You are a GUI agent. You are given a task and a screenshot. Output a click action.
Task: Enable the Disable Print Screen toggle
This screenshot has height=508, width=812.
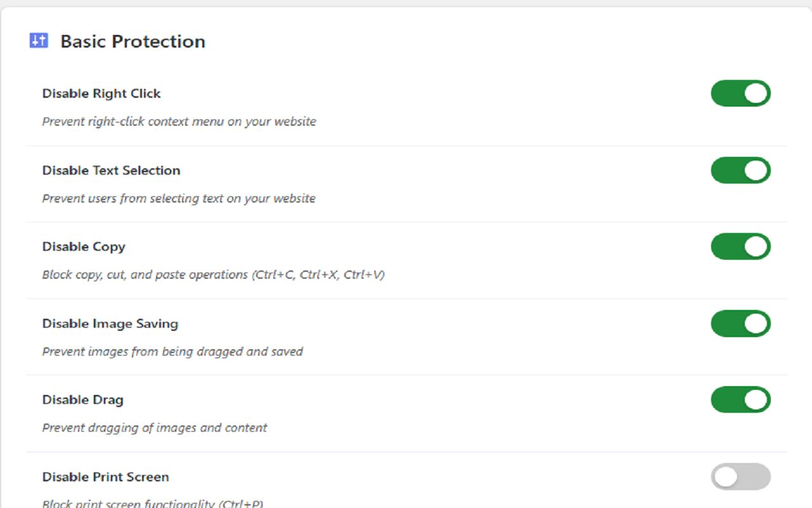pyautogui.click(x=740, y=477)
